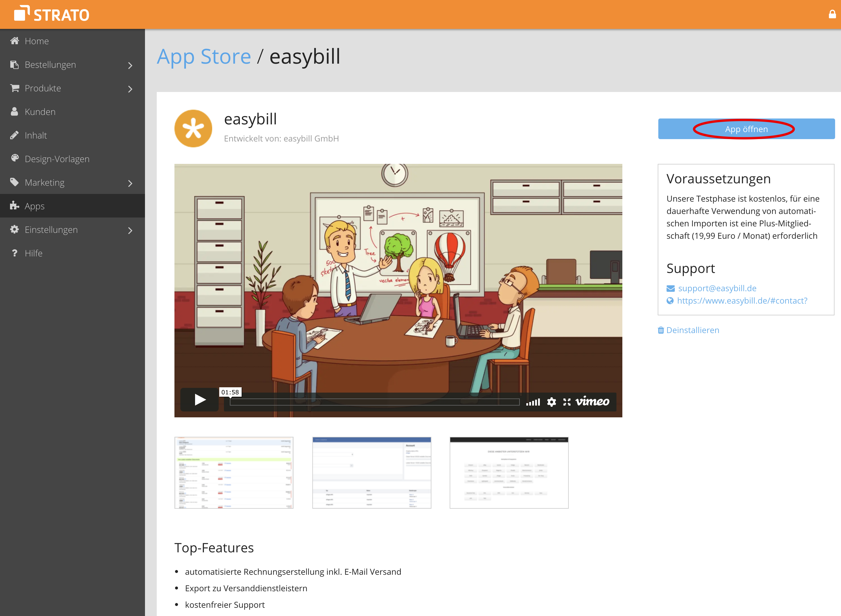Click App Store breadcrumb link
The image size is (841, 616).
(204, 57)
